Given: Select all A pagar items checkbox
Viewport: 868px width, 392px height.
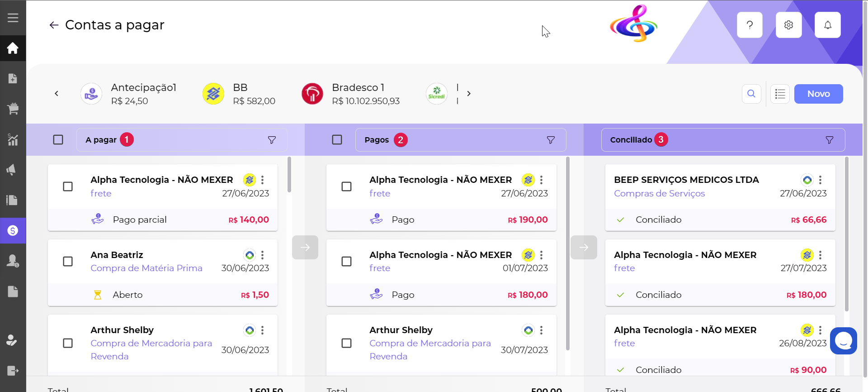Looking at the screenshot, I should (58, 140).
